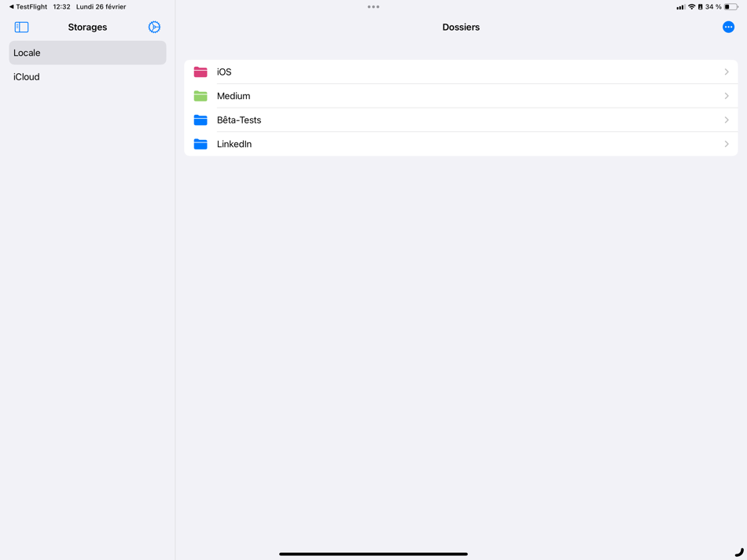Click the blue Bêta-Tests folder icon
Screen dimensions: 747x560
(x=201, y=120)
